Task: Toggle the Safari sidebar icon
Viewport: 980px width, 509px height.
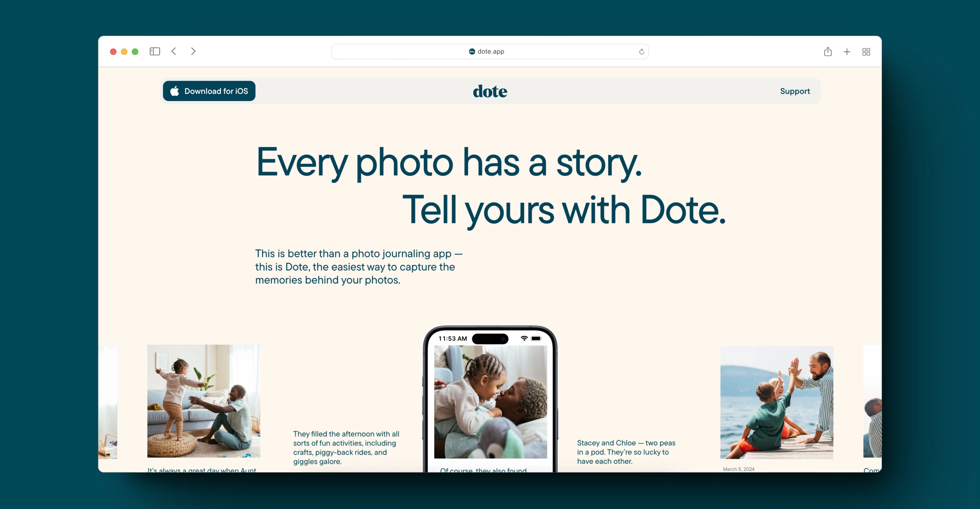Action: 155,51
